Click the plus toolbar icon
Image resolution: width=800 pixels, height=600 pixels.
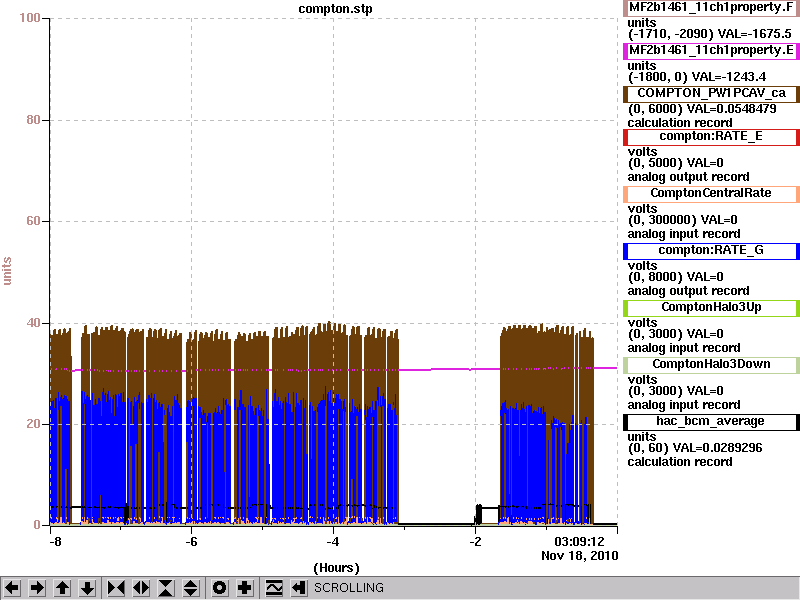(x=245, y=588)
